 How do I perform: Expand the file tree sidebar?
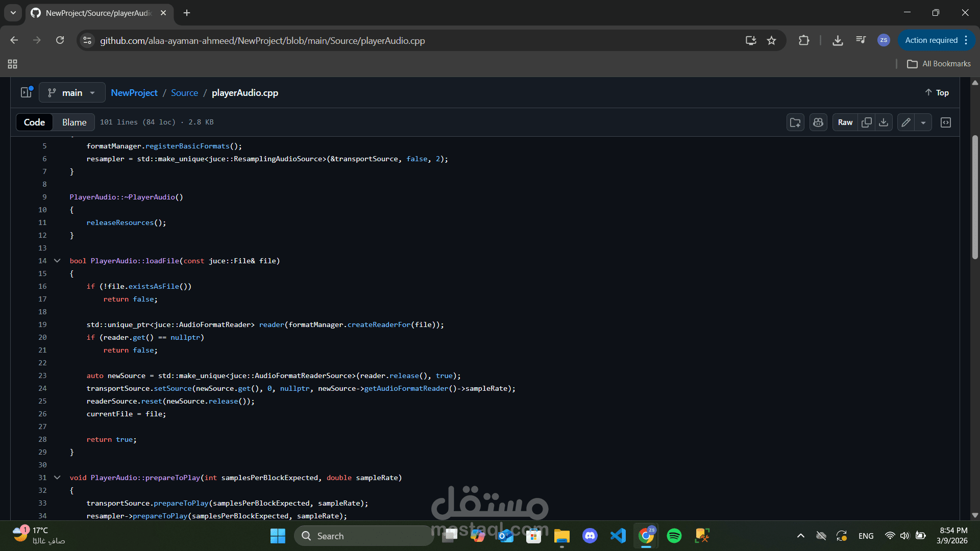[x=26, y=92]
